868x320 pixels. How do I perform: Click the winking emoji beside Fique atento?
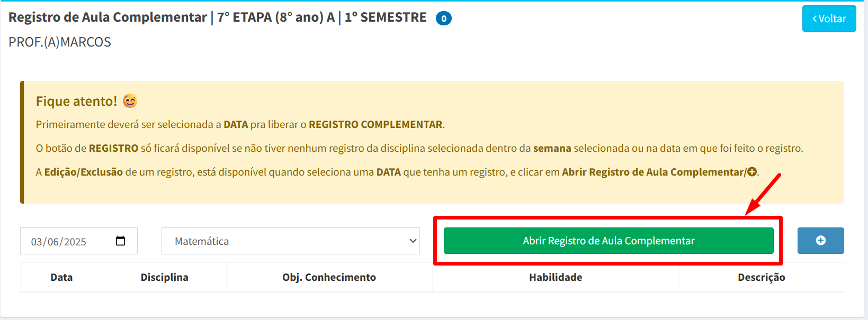[x=130, y=100]
